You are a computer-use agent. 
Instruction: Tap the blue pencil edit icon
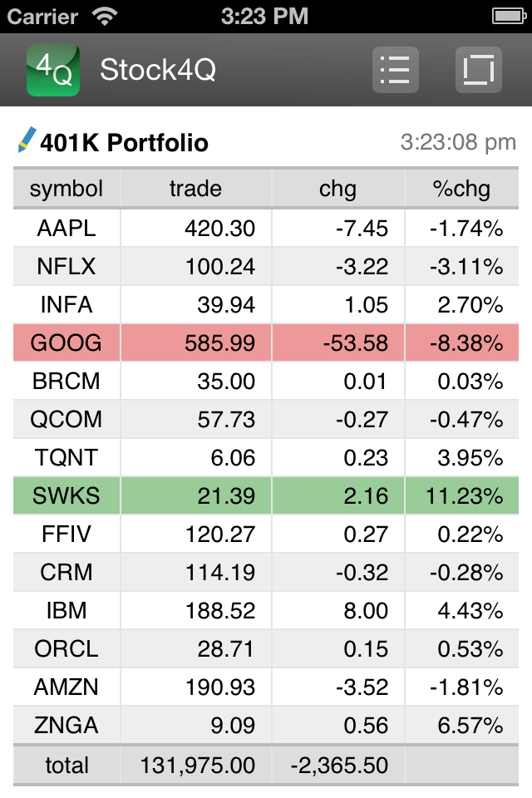(x=27, y=140)
